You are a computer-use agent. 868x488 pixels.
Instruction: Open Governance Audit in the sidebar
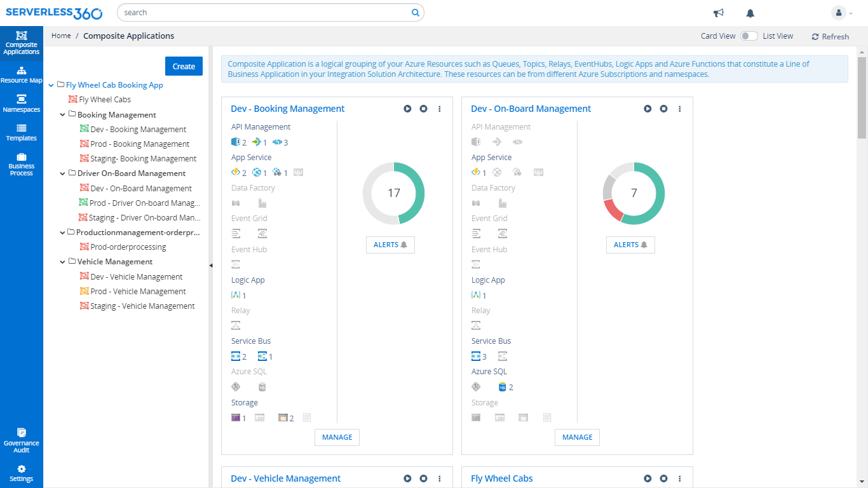pyautogui.click(x=22, y=440)
